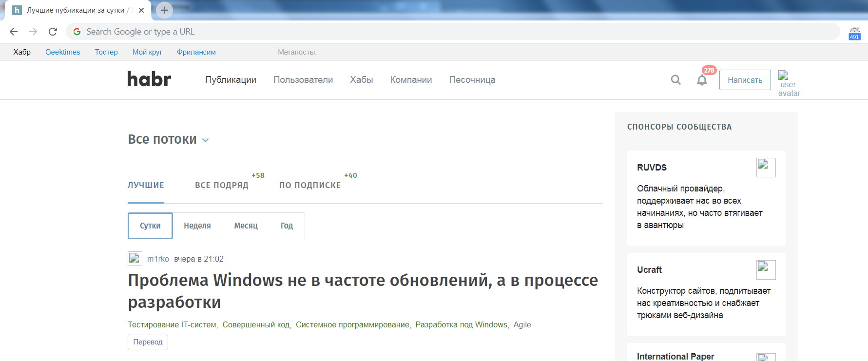Open the Agile hub link

522,325
